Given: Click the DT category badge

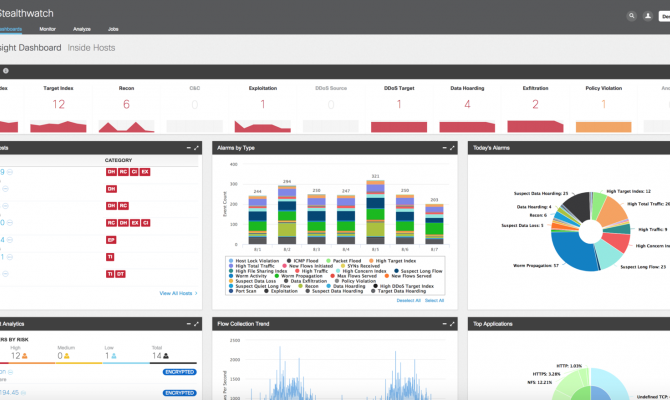Looking at the screenshot, I should (x=120, y=274).
